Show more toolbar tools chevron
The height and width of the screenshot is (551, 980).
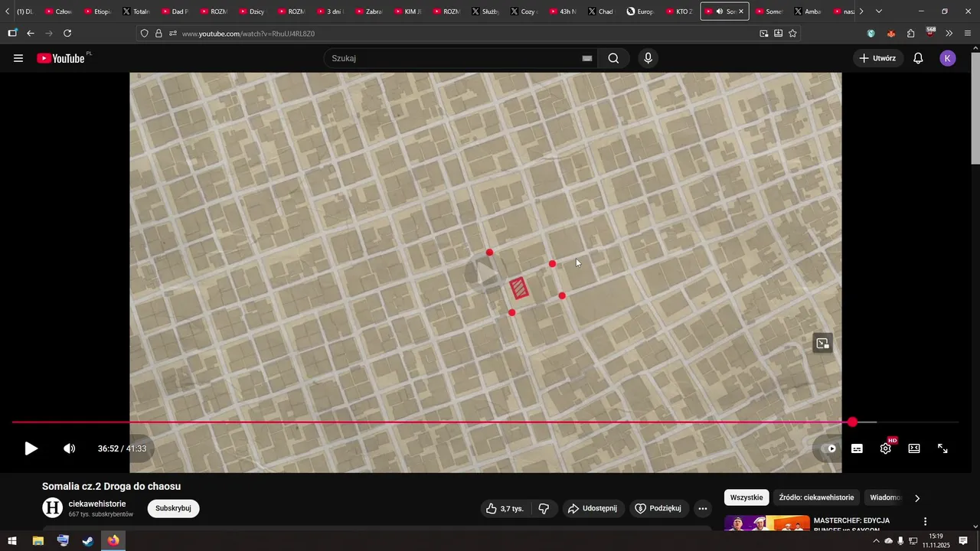[949, 33]
